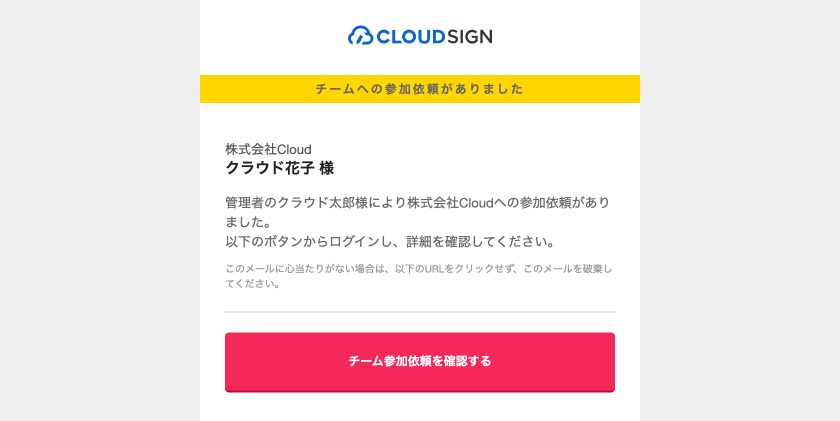Click the 株式会社Cloud company name above recipient
840x421 pixels.
pyautogui.click(x=268, y=149)
